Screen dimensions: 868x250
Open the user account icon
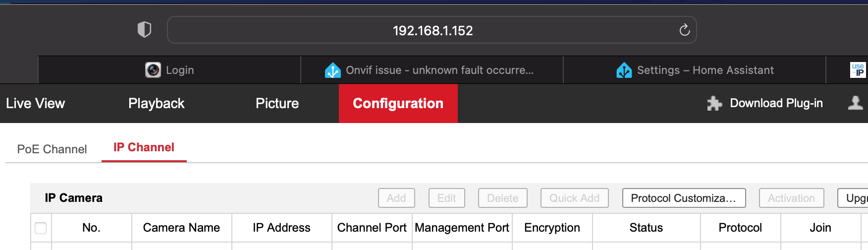click(856, 103)
